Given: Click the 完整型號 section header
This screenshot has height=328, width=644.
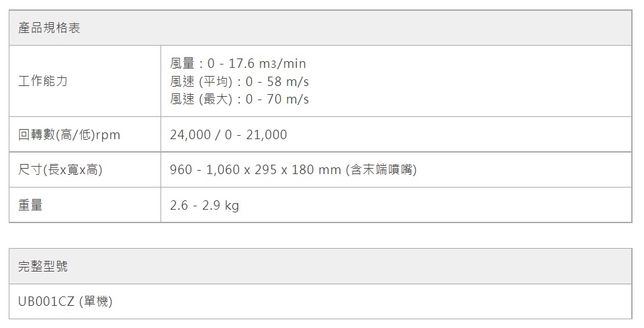Looking at the screenshot, I should (43, 267).
